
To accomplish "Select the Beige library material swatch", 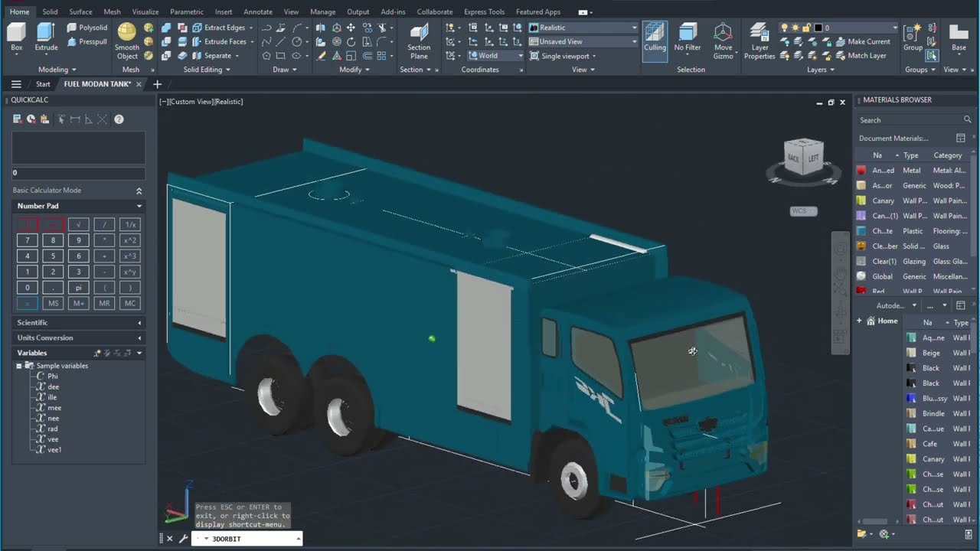I will pyautogui.click(x=911, y=353).
